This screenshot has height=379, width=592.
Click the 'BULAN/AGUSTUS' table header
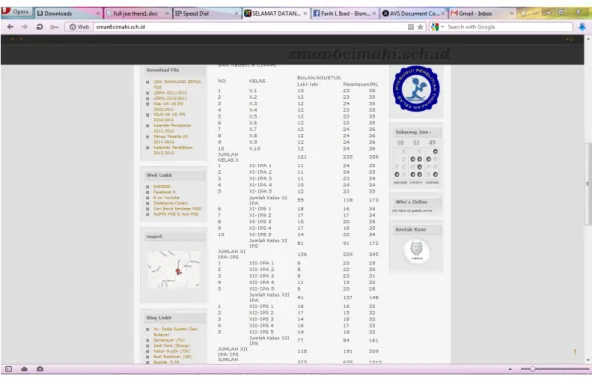tap(319, 78)
